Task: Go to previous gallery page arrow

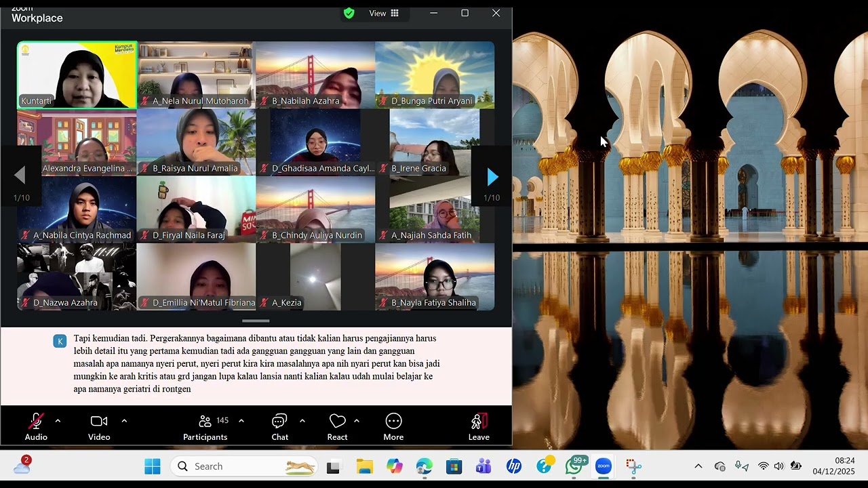Action: click(20, 176)
